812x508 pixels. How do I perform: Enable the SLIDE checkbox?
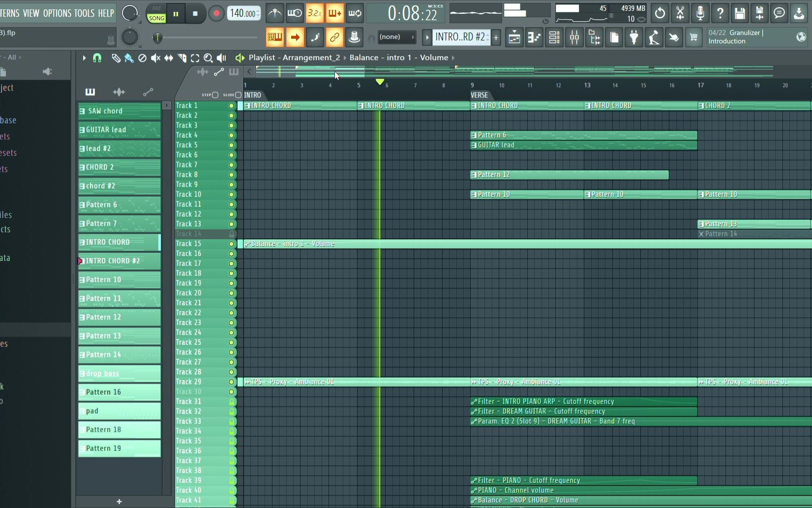[239, 95]
